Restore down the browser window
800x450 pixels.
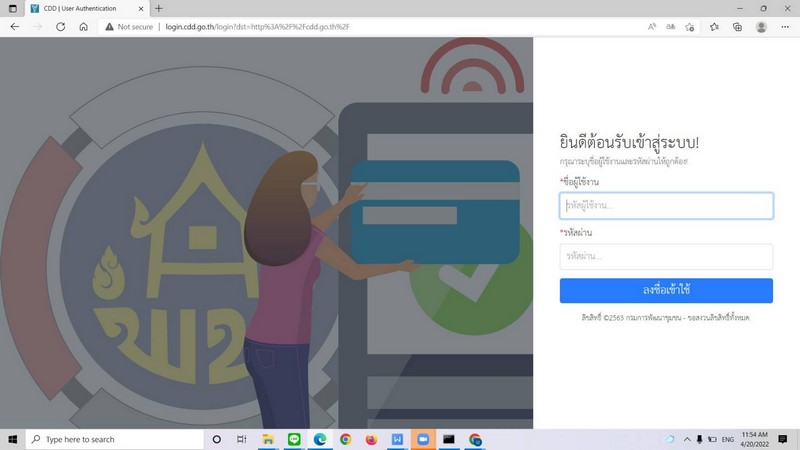tap(763, 8)
